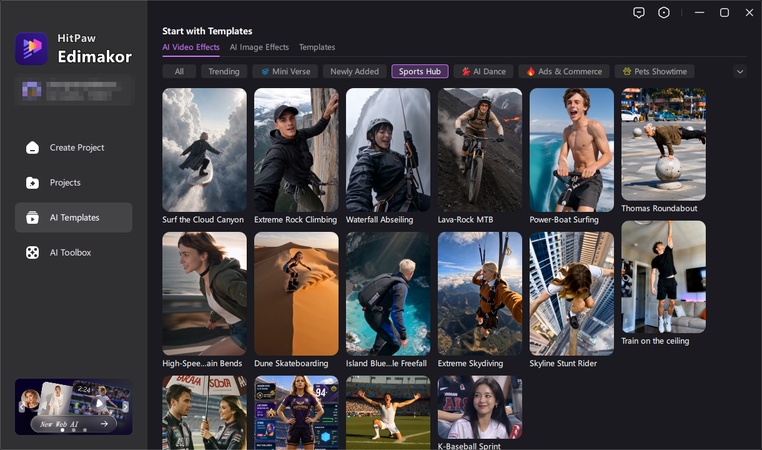Open the Dune Skateboarding template
Image resolution: width=762 pixels, height=450 pixels.
296,294
